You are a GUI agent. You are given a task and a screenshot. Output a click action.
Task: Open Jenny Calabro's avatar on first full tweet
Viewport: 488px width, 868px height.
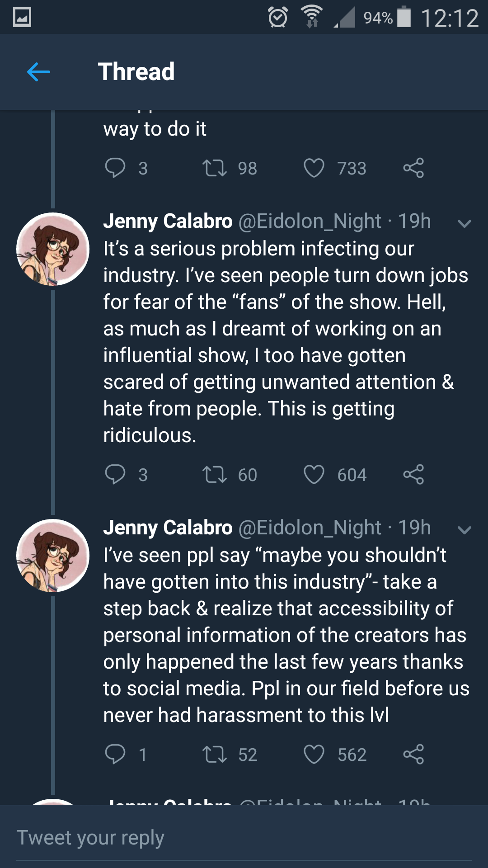(x=53, y=249)
